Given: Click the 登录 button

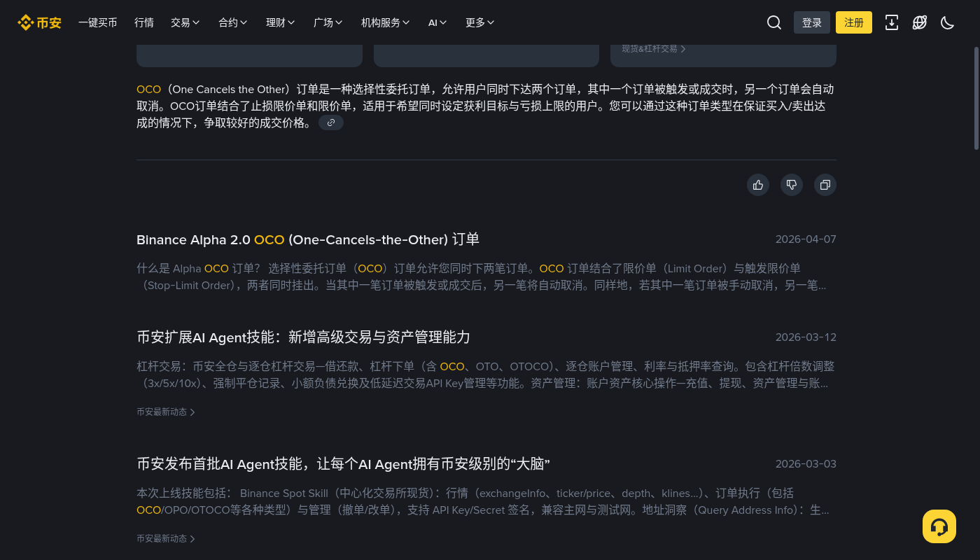Looking at the screenshot, I should (x=812, y=22).
